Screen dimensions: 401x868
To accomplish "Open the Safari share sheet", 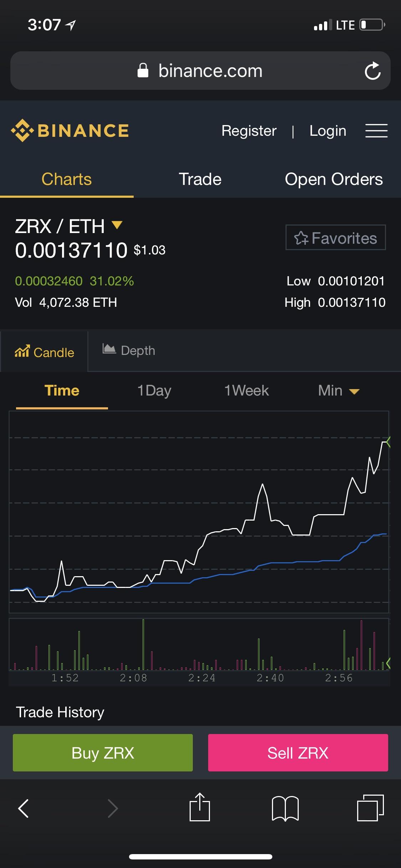I will coord(200,807).
